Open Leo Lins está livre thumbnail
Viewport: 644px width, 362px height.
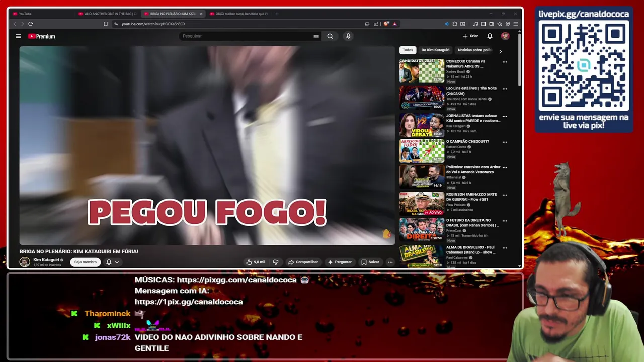(x=422, y=98)
